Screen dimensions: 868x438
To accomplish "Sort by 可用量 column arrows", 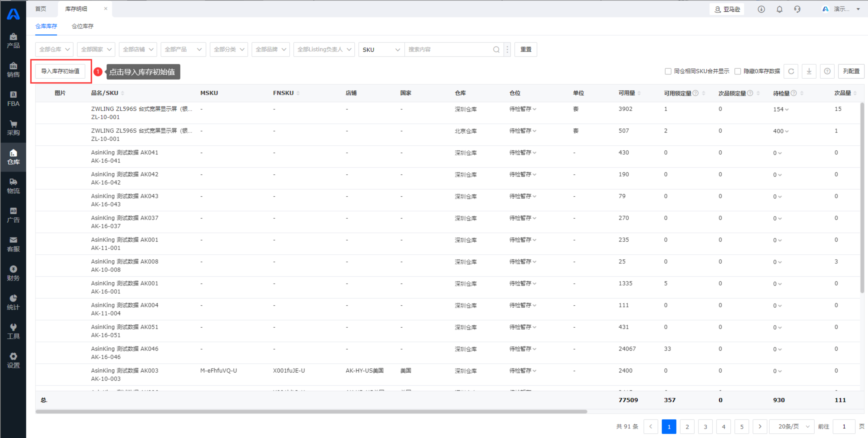I will 639,93.
